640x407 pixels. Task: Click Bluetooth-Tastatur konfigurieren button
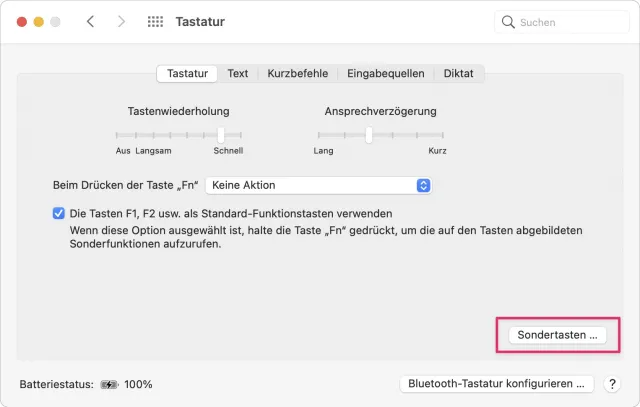[497, 384]
